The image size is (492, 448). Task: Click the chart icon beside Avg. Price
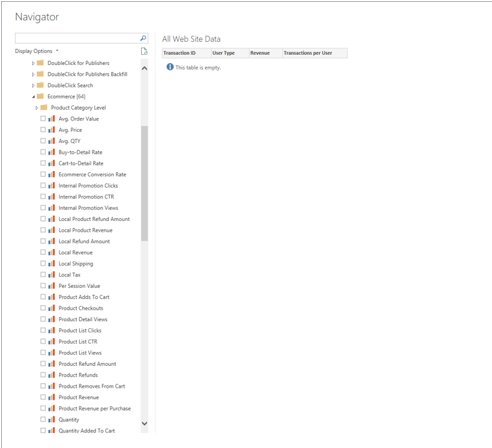point(51,130)
